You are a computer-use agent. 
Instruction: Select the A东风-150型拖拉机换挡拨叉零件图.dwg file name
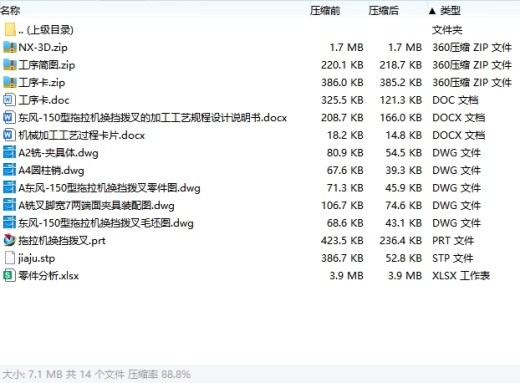click(109, 188)
